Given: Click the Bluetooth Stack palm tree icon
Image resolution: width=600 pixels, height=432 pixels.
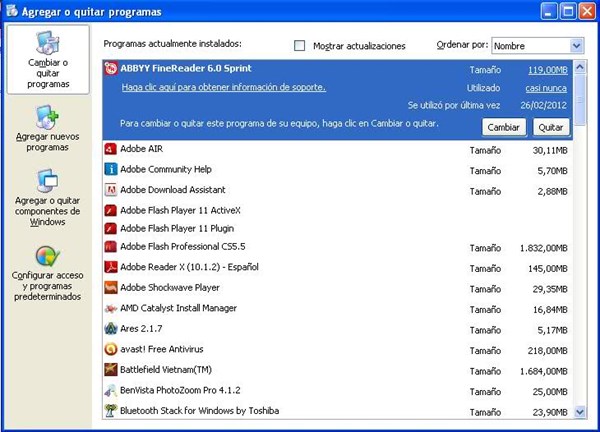Looking at the screenshot, I should point(111,411).
